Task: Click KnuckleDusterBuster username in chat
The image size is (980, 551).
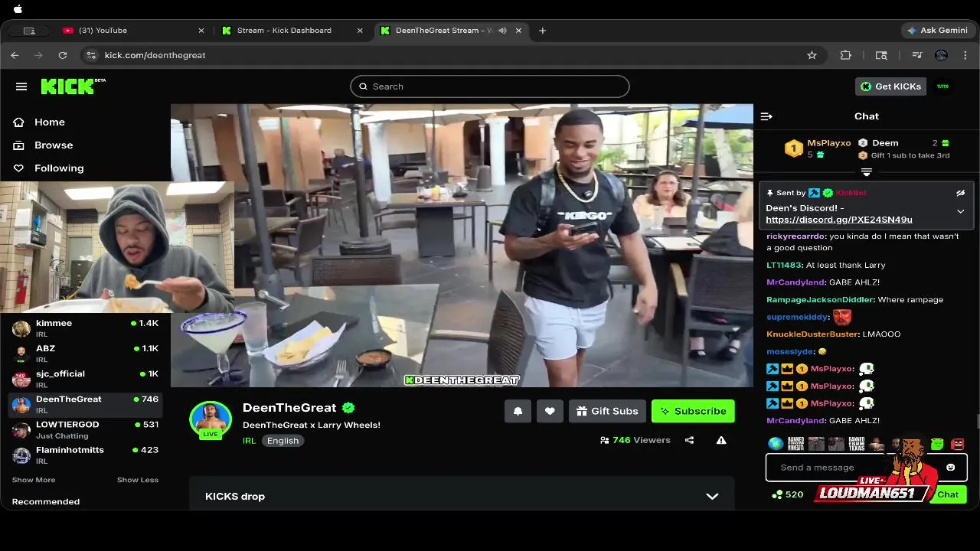Action: coord(812,334)
